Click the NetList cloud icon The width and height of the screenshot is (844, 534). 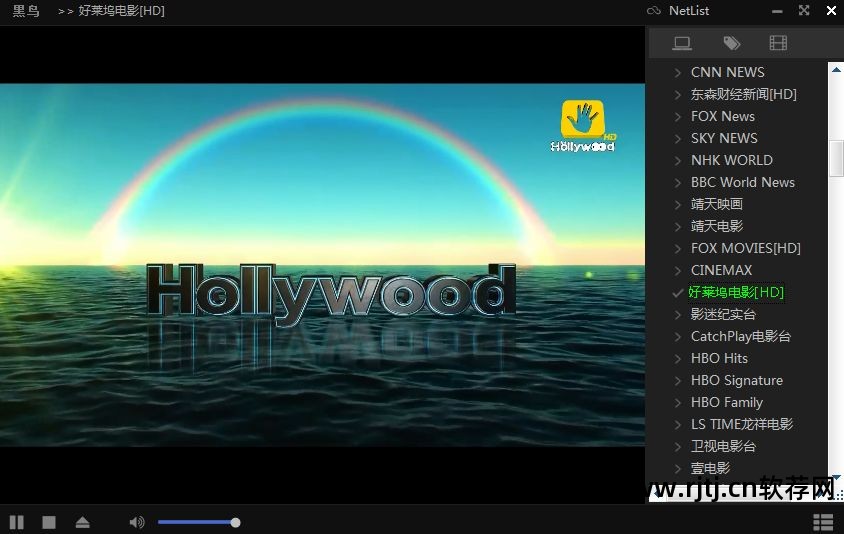(654, 11)
